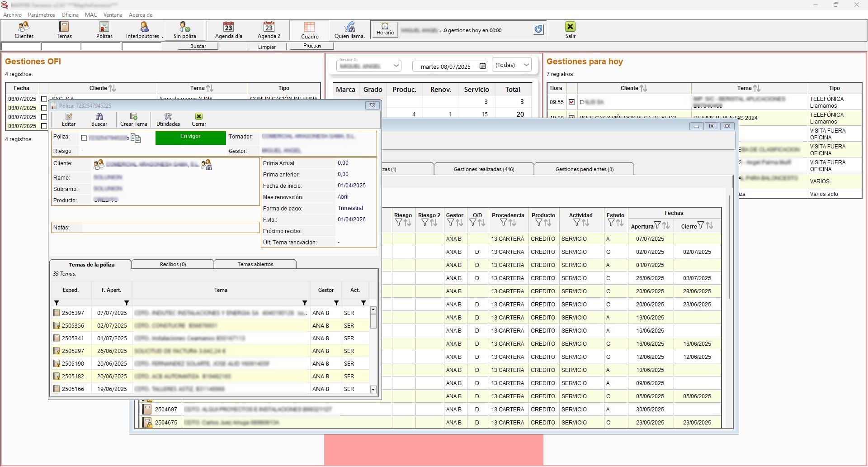Open Archivo menu
The width and height of the screenshot is (868, 467).
click(12, 14)
